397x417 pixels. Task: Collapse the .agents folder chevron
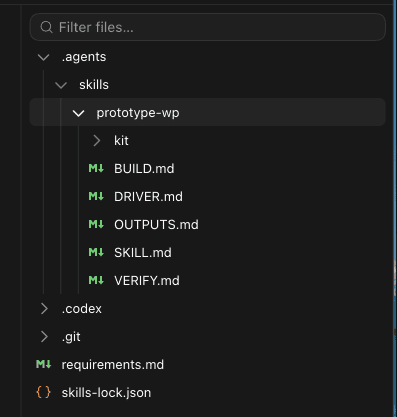[x=44, y=57]
